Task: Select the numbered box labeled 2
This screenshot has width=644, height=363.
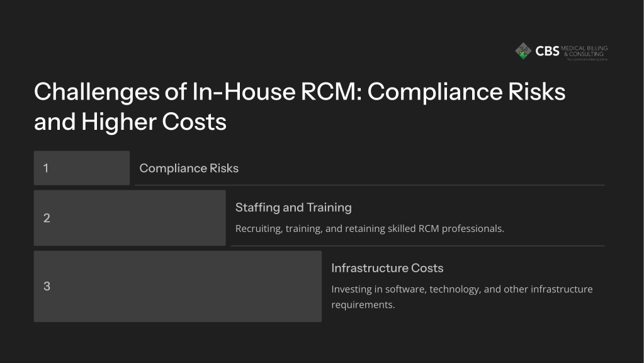Action: point(130,218)
